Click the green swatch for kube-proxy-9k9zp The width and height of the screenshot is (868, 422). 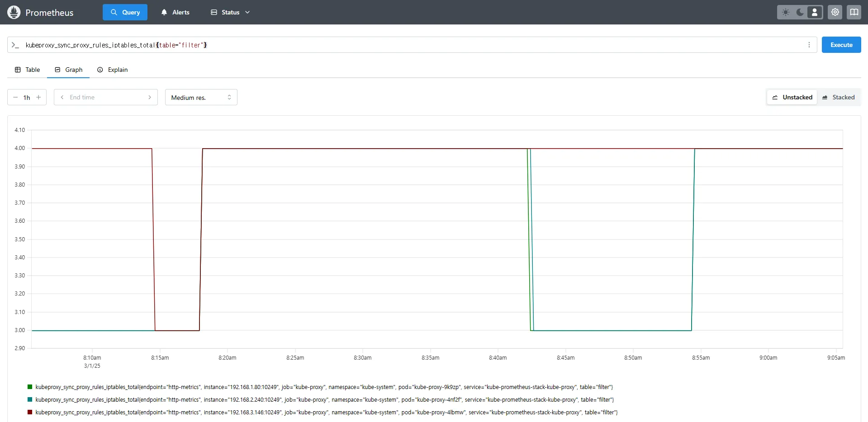30,387
